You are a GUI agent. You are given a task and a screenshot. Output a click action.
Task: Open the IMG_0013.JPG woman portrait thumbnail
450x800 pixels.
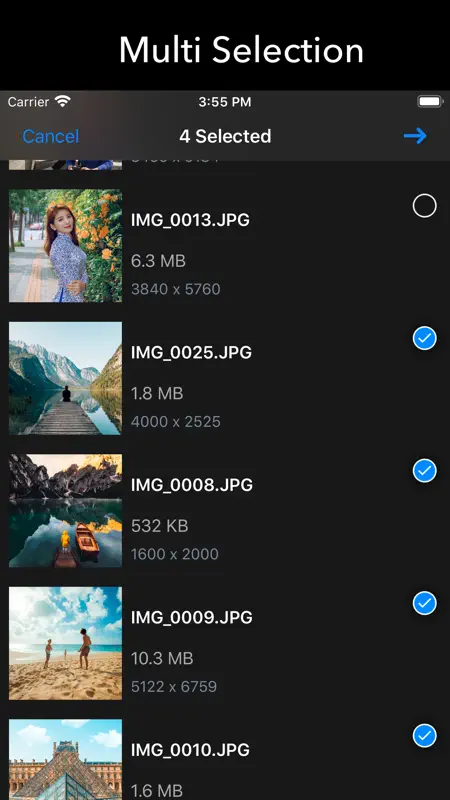coord(65,246)
